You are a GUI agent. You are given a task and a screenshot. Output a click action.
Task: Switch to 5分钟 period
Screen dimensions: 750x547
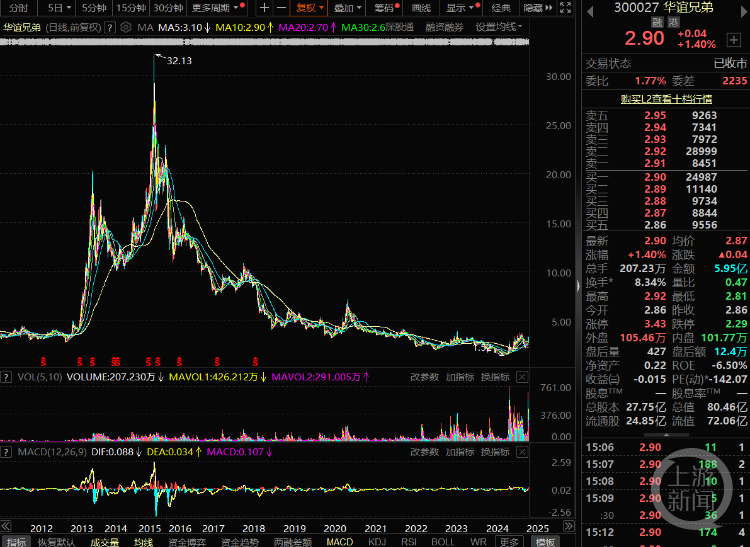(93, 8)
